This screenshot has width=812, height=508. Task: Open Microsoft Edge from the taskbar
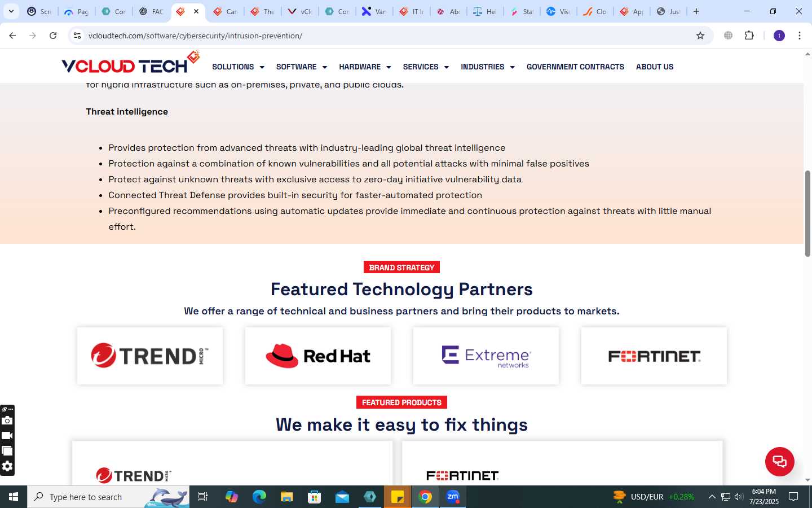(x=259, y=497)
